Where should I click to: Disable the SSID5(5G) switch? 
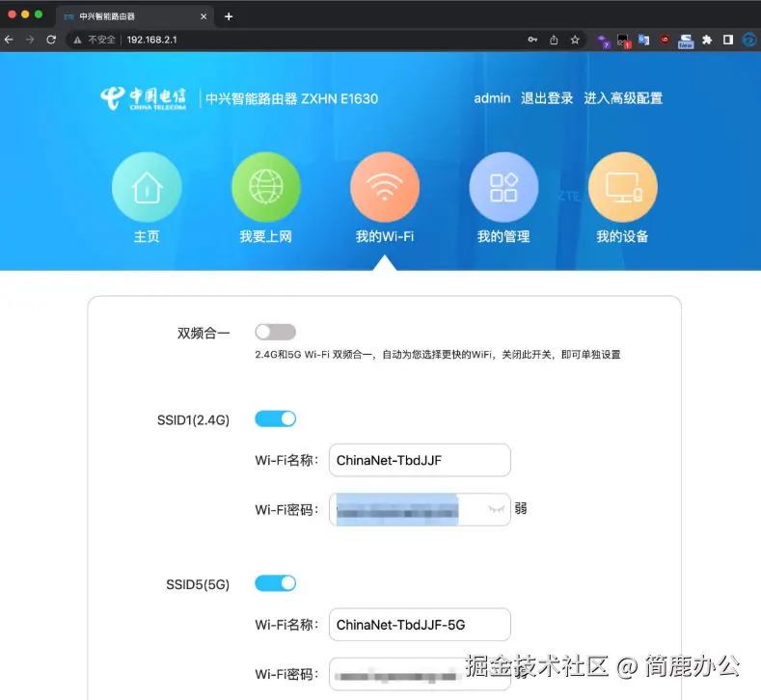click(x=275, y=583)
